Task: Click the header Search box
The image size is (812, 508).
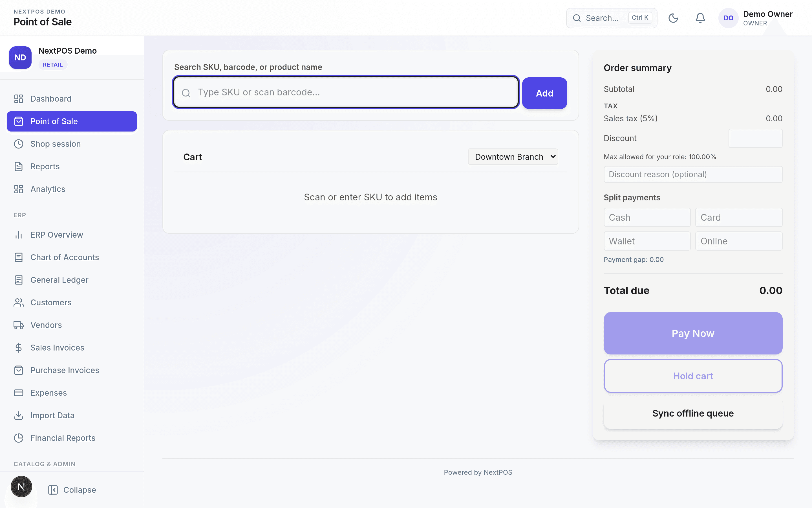Action: (x=611, y=18)
